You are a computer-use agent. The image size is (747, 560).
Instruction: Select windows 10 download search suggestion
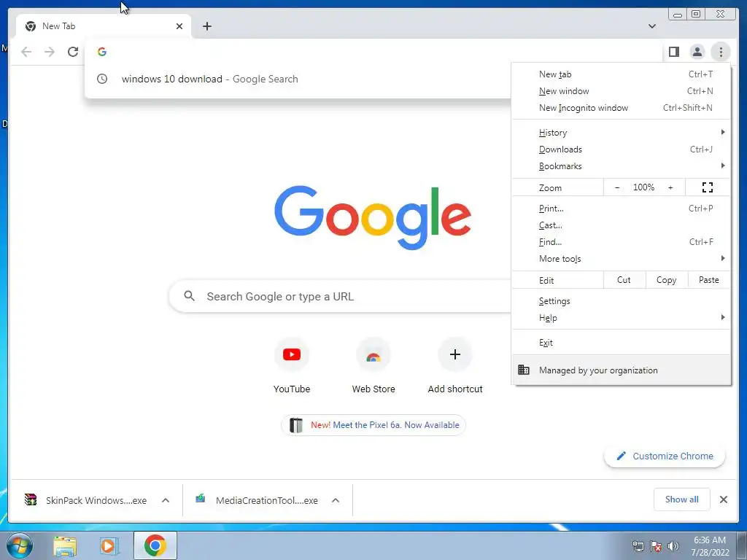pos(298,79)
